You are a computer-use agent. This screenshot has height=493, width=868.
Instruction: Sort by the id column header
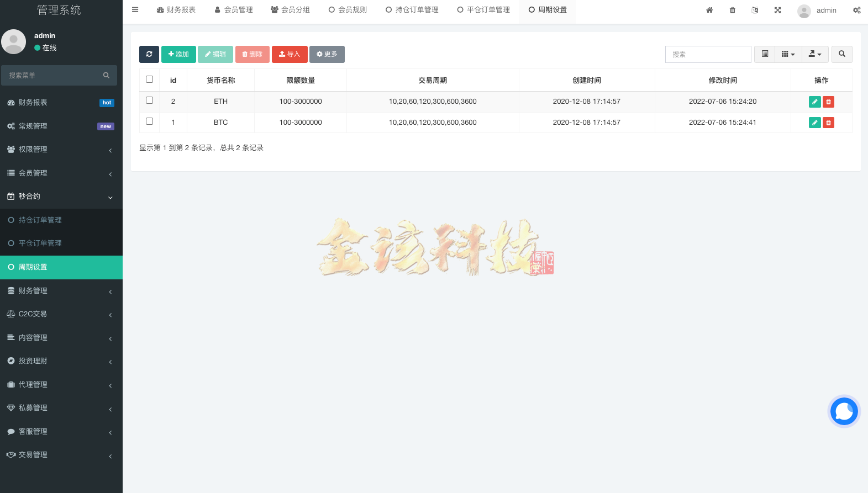coord(173,81)
